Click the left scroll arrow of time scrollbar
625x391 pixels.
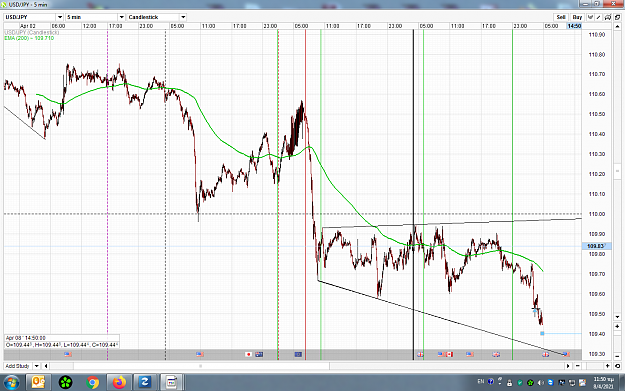coord(46,366)
